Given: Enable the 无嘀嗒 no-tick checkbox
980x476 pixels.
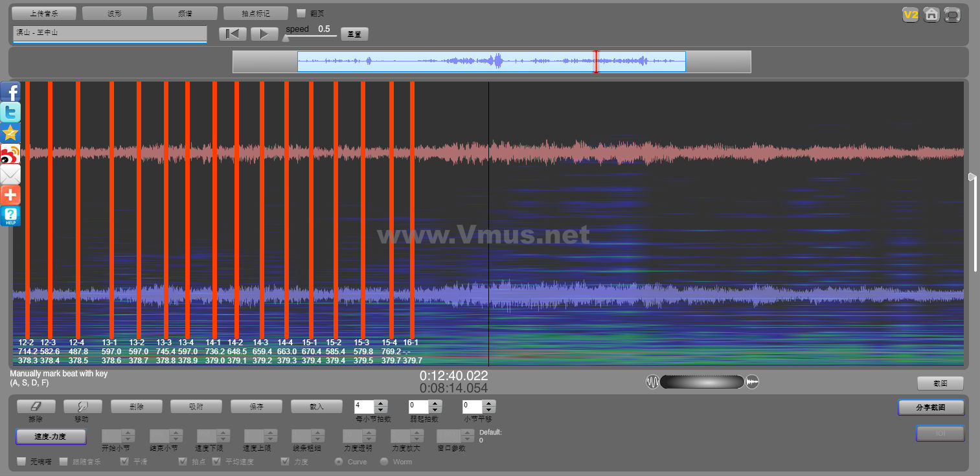Looking at the screenshot, I should (22, 462).
